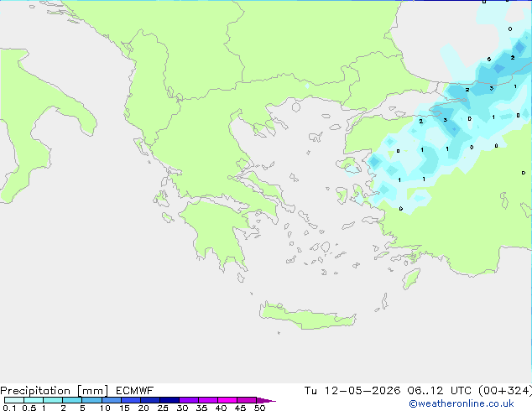Click the 'Tu 12-05-2026' date text
This screenshot has width=532, height=411.
tap(352, 391)
